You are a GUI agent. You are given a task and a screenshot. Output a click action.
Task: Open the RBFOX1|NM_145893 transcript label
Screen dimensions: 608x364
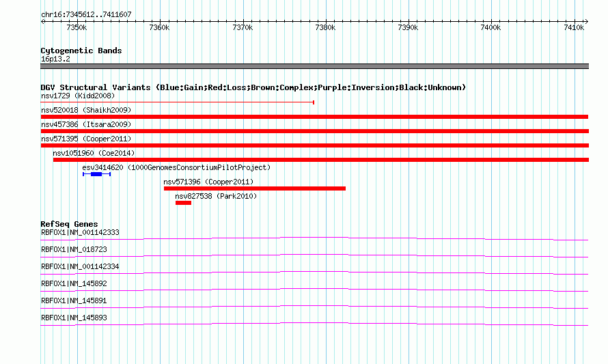coord(74,318)
